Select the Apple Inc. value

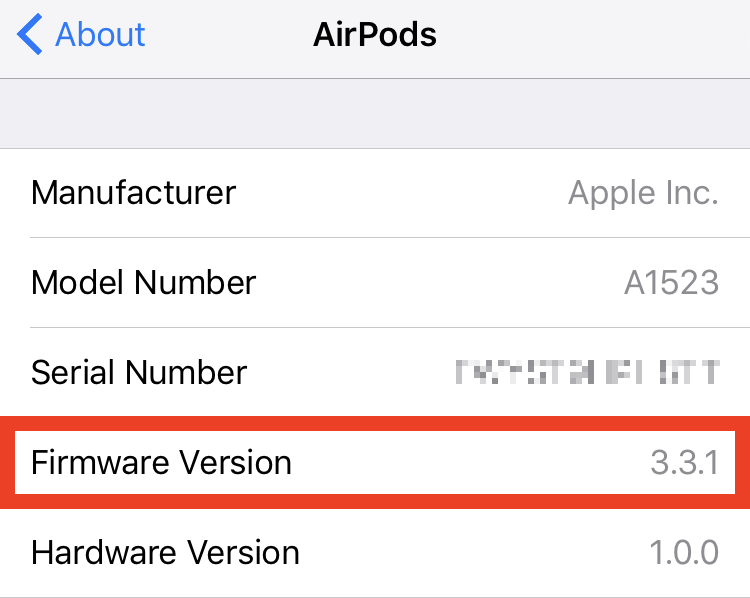tap(643, 194)
